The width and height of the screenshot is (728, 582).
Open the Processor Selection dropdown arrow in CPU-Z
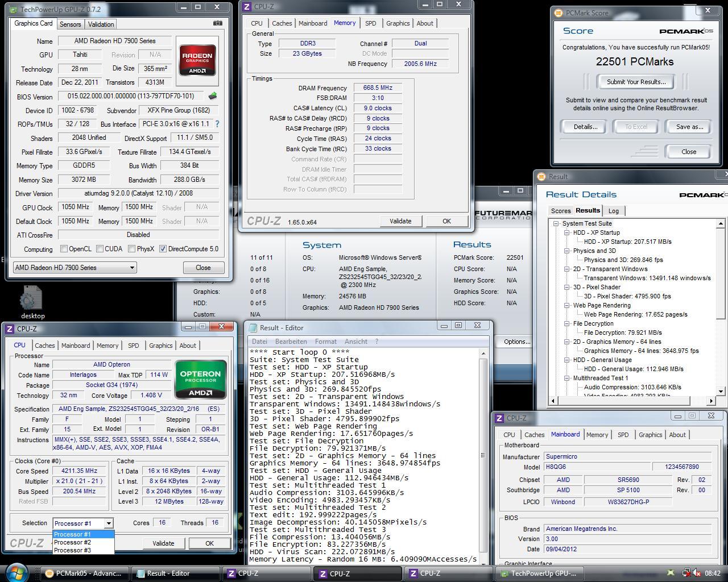pyautogui.click(x=109, y=523)
